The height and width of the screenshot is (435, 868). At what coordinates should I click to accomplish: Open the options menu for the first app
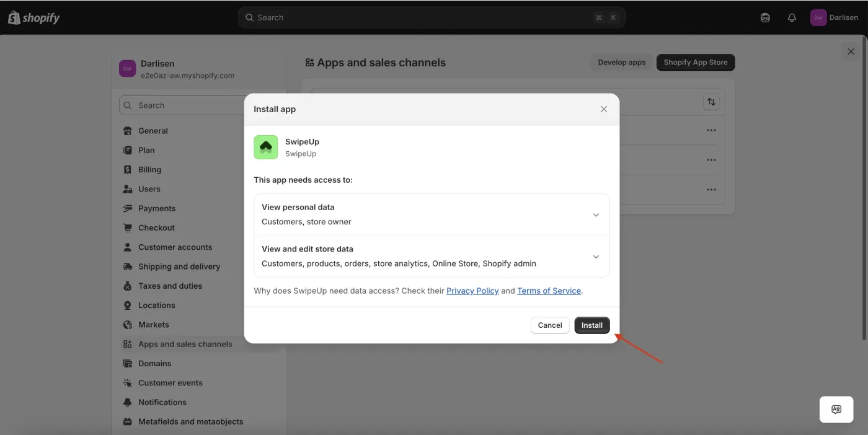711,130
